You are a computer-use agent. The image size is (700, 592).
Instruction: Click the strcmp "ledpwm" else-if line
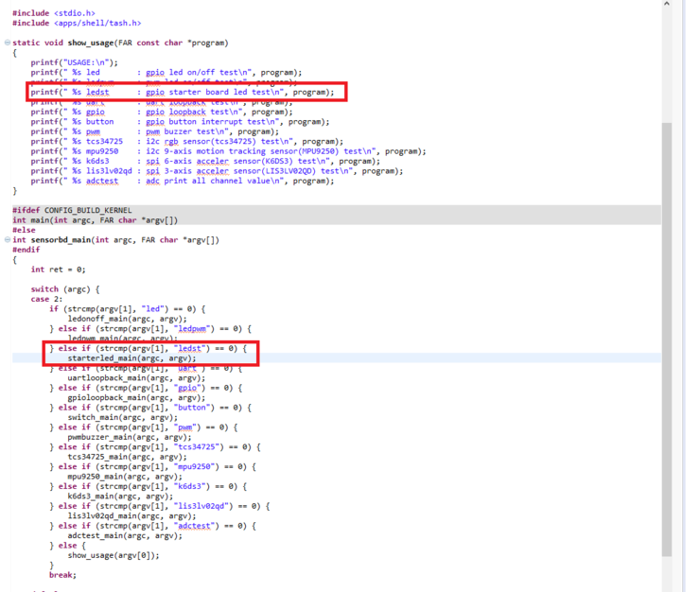pyautogui.click(x=150, y=328)
